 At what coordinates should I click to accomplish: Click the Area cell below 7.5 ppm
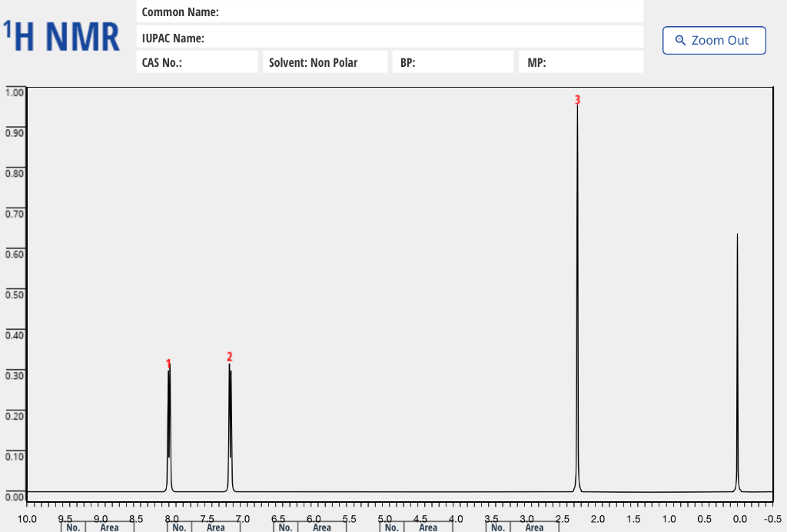[x=215, y=527]
